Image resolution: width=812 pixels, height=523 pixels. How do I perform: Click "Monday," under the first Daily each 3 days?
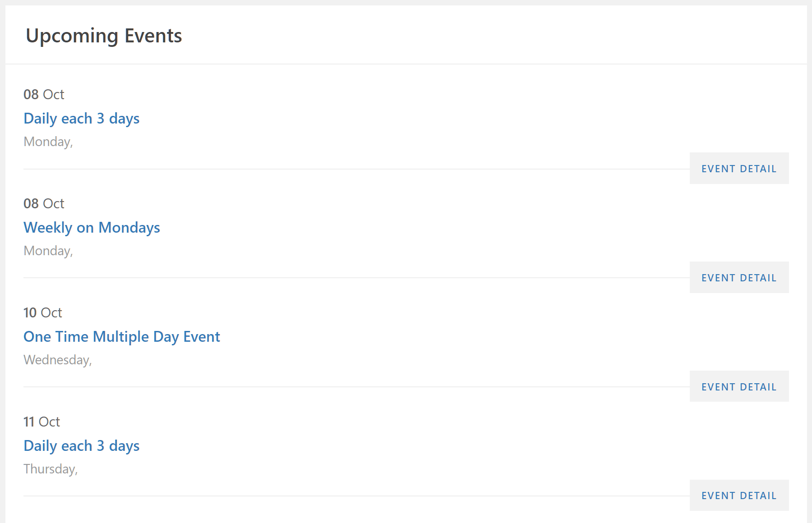point(48,142)
